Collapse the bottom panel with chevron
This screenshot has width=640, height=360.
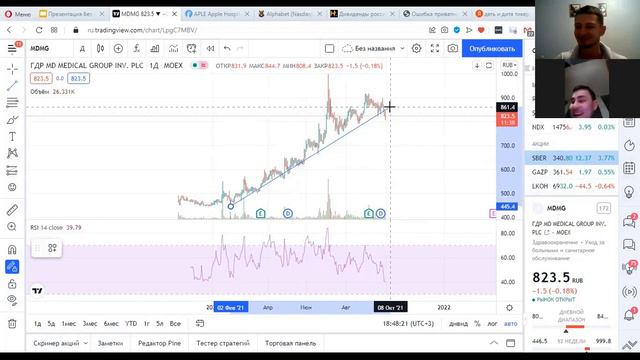point(494,343)
